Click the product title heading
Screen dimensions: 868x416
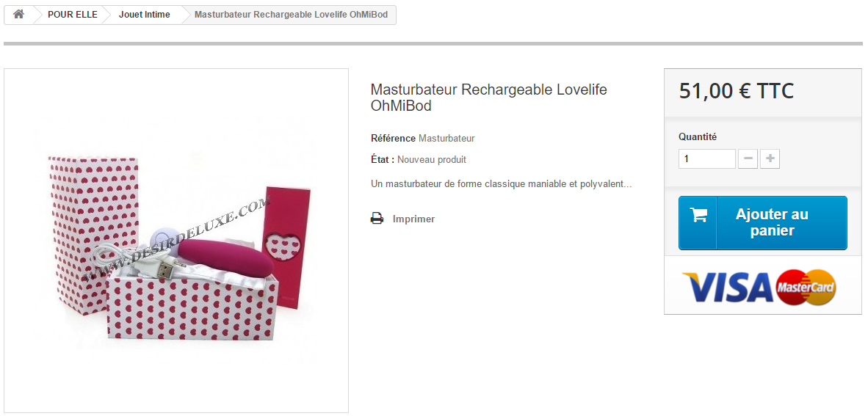tap(489, 98)
